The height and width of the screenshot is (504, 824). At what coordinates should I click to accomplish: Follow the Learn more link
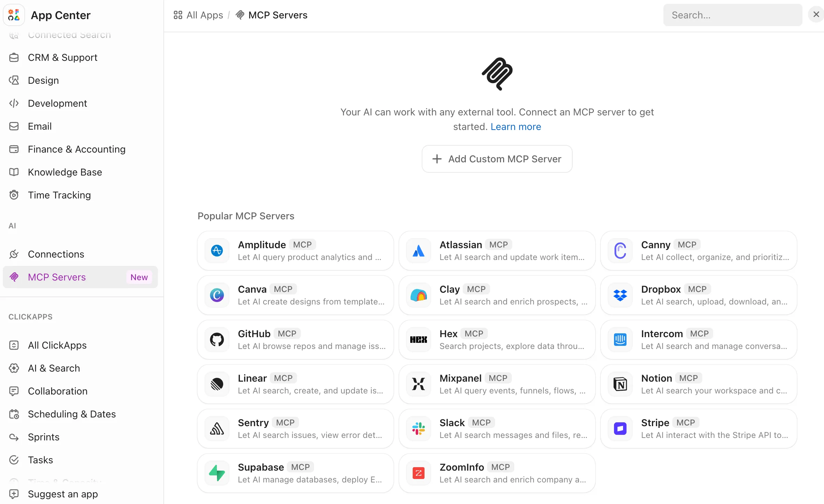point(516,127)
